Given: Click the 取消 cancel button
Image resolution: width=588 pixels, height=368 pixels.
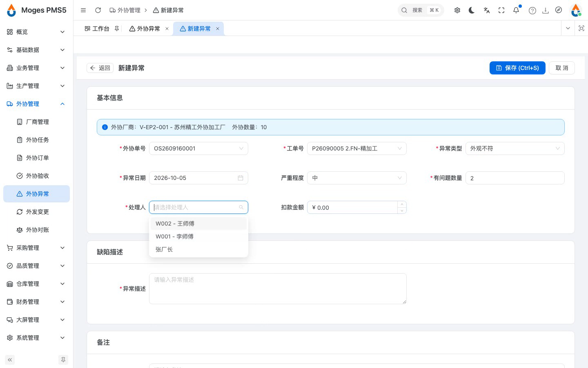Looking at the screenshot, I should tap(562, 68).
